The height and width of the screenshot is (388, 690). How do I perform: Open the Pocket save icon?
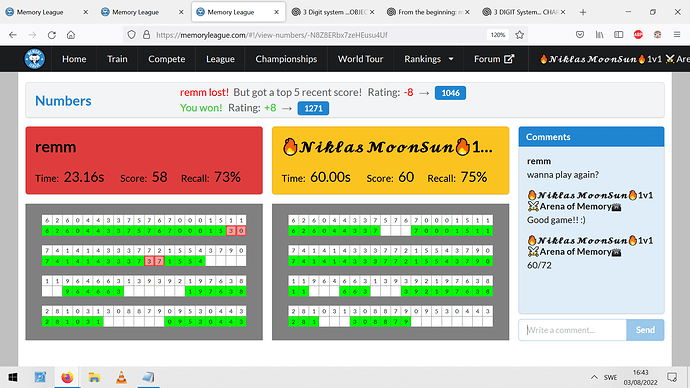coord(580,35)
